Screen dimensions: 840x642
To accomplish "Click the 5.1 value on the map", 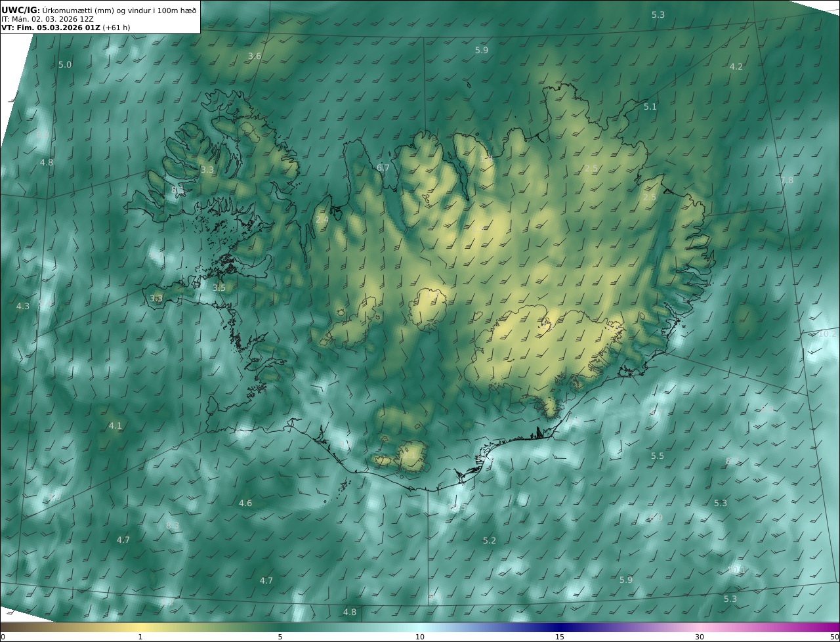I will [x=650, y=106].
